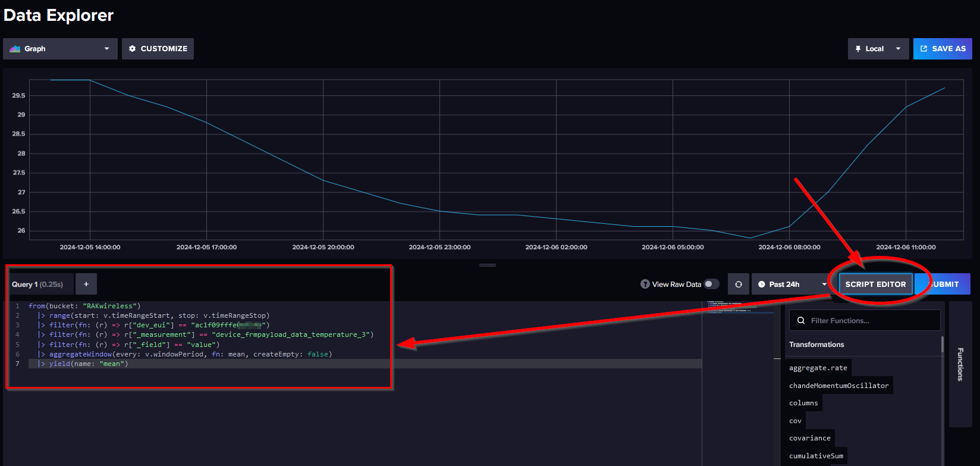Toggle the vertical Functions side tab
980x466 pixels.
click(x=960, y=364)
